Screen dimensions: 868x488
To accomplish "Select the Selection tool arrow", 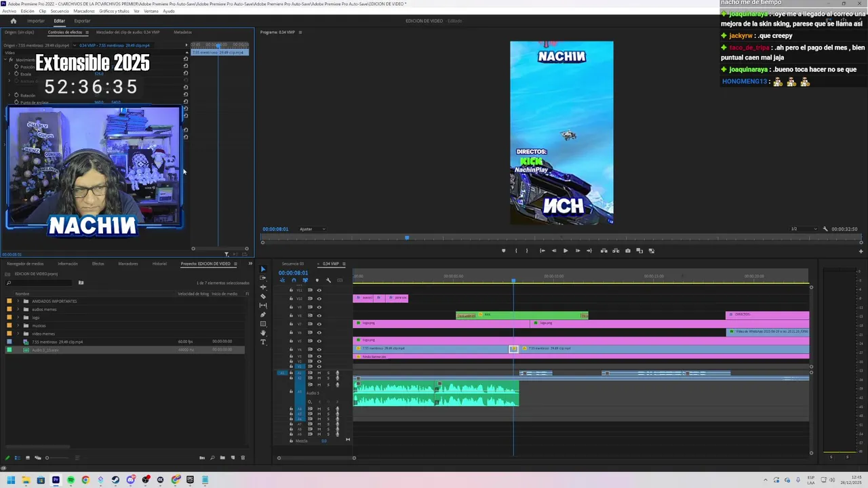I will (263, 269).
